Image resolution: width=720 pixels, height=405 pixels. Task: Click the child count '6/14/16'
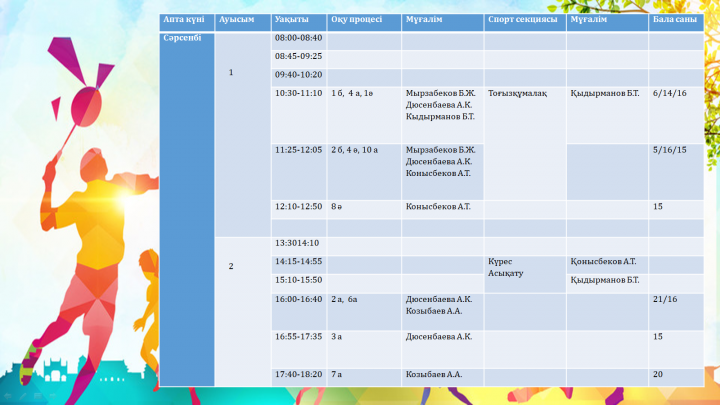(669, 93)
